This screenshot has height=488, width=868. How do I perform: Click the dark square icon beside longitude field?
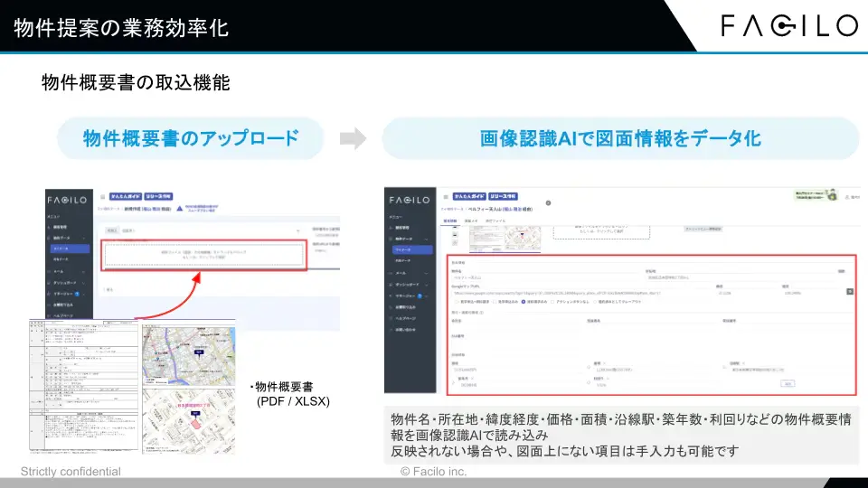pos(849,291)
